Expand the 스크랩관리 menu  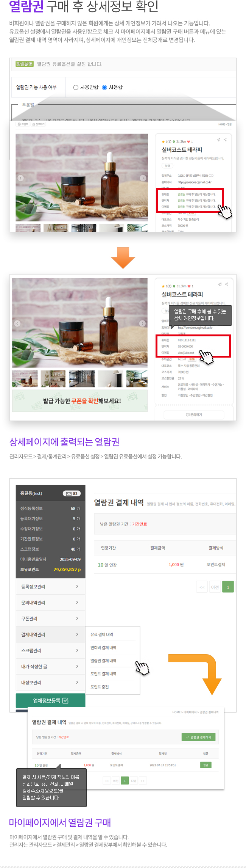(x=50, y=650)
